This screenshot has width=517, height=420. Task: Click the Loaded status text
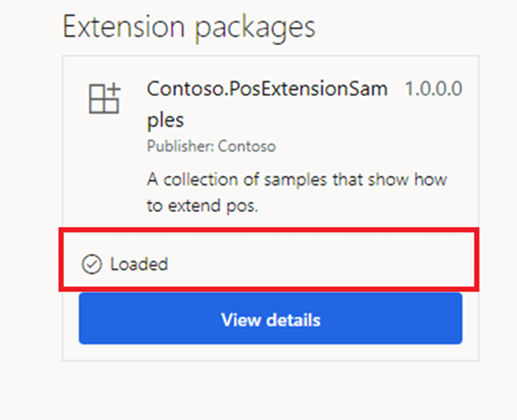139,264
